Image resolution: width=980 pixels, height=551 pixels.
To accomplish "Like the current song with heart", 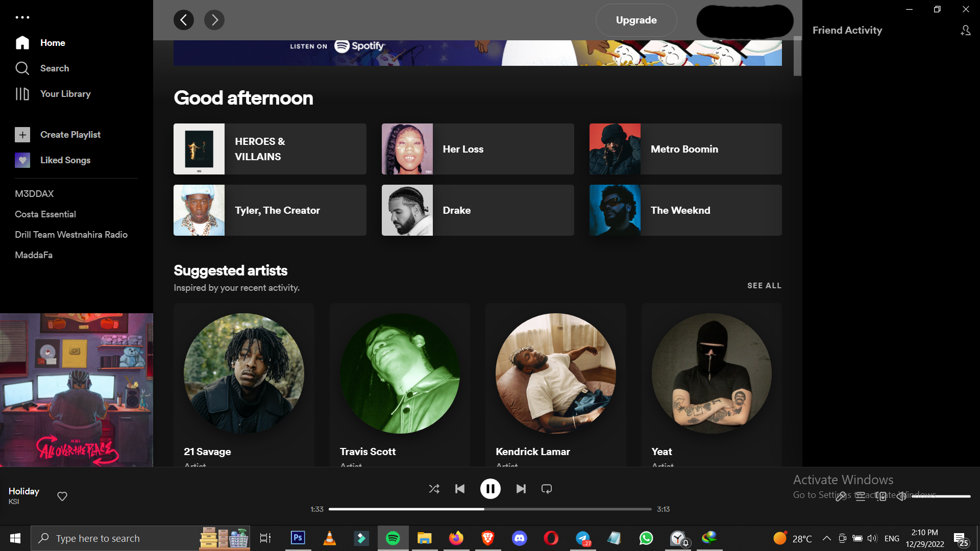I will click(62, 496).
